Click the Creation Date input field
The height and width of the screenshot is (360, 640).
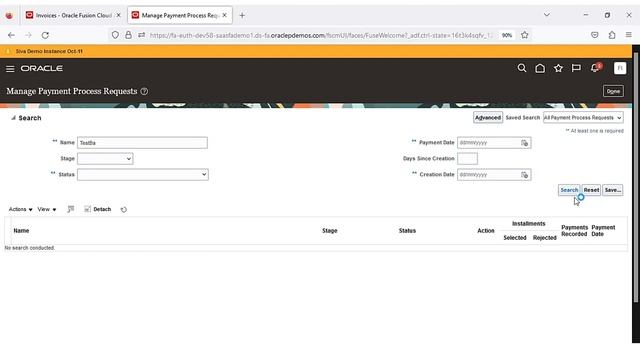489,174
